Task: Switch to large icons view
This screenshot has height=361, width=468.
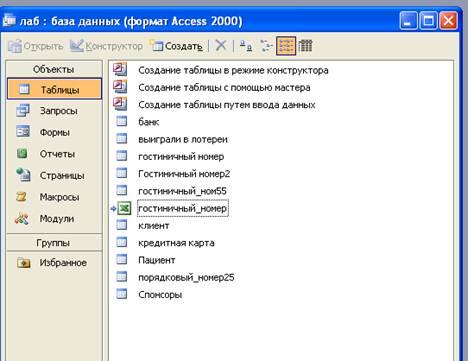Action: [246, 46]
